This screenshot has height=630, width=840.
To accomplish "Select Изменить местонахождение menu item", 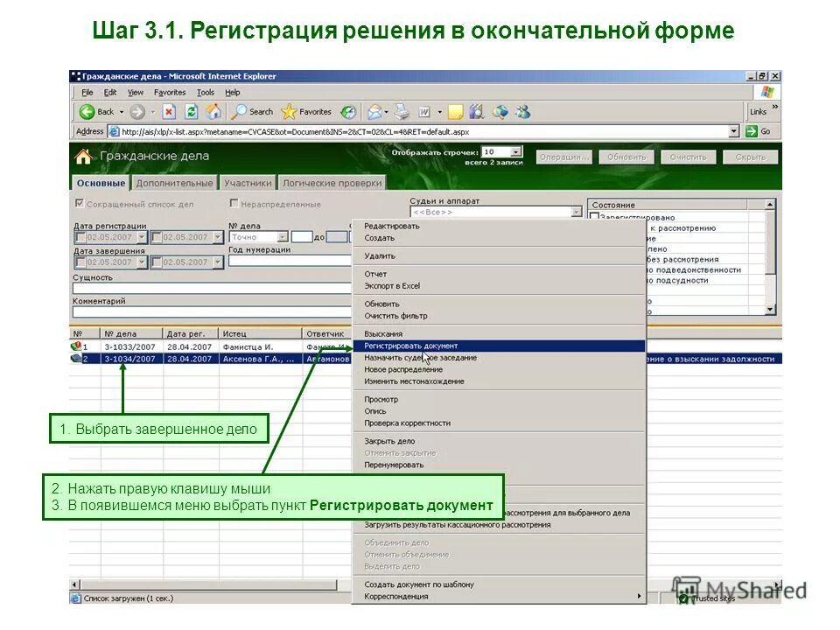I will click(x=499, y=381).
